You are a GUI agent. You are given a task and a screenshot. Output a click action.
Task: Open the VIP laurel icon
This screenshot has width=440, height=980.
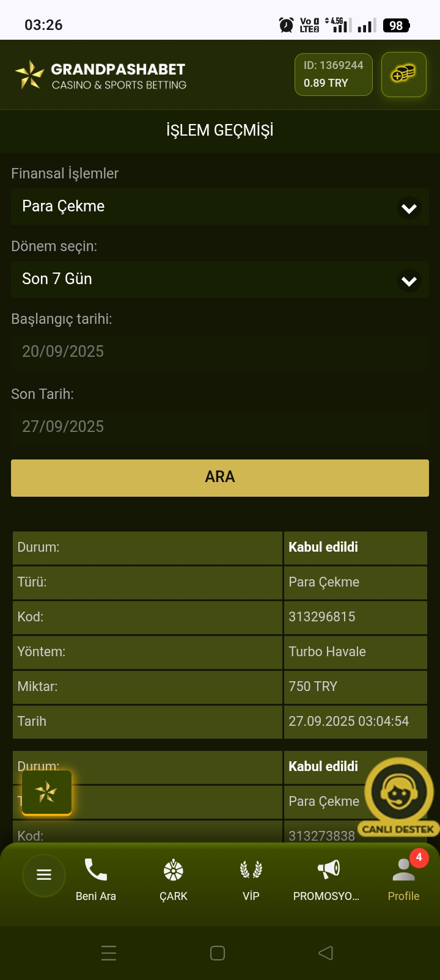tap(251, 870)
